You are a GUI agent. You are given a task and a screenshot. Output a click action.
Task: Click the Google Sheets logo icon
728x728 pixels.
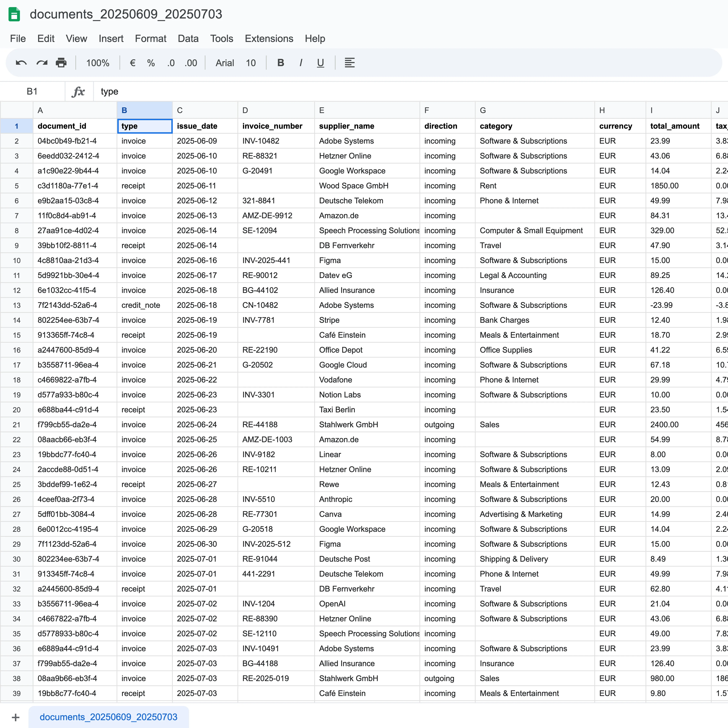pos(14,14)
